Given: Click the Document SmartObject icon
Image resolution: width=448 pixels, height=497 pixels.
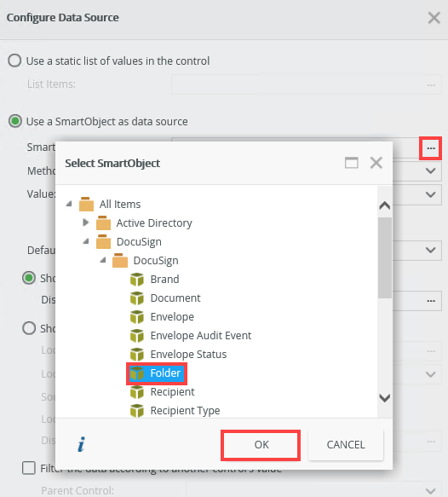Looking at the screenshot, I should (137, 298).
